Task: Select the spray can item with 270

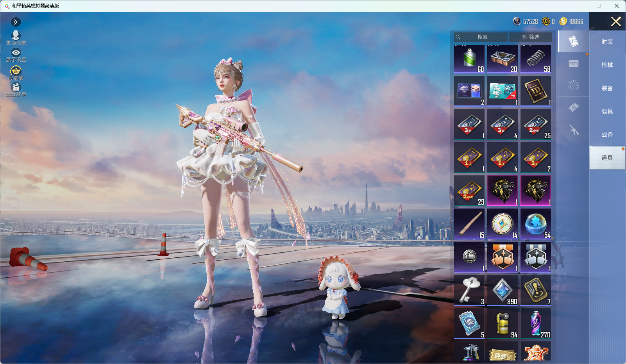Action: coord(536,323)
